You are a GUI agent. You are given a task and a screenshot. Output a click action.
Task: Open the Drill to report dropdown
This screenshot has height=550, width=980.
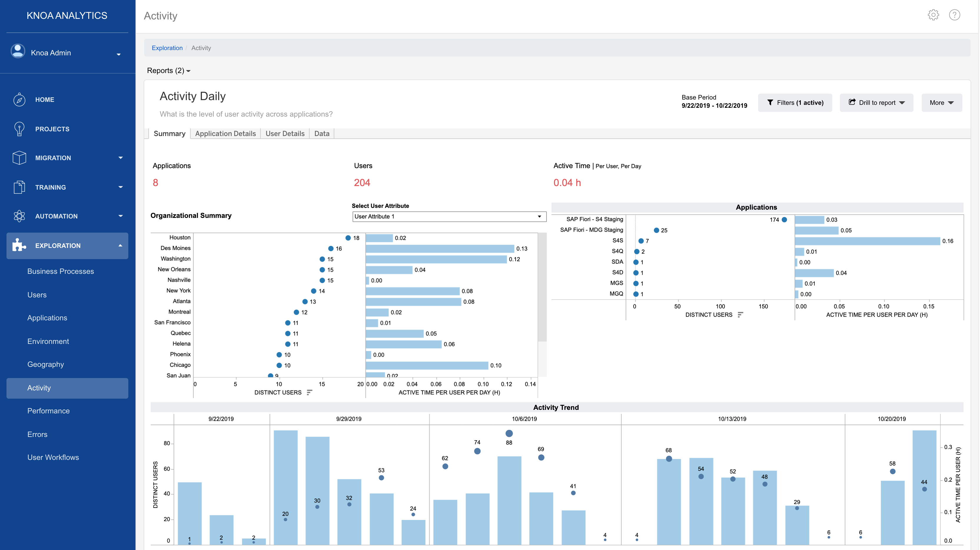[x=876, y=102]
